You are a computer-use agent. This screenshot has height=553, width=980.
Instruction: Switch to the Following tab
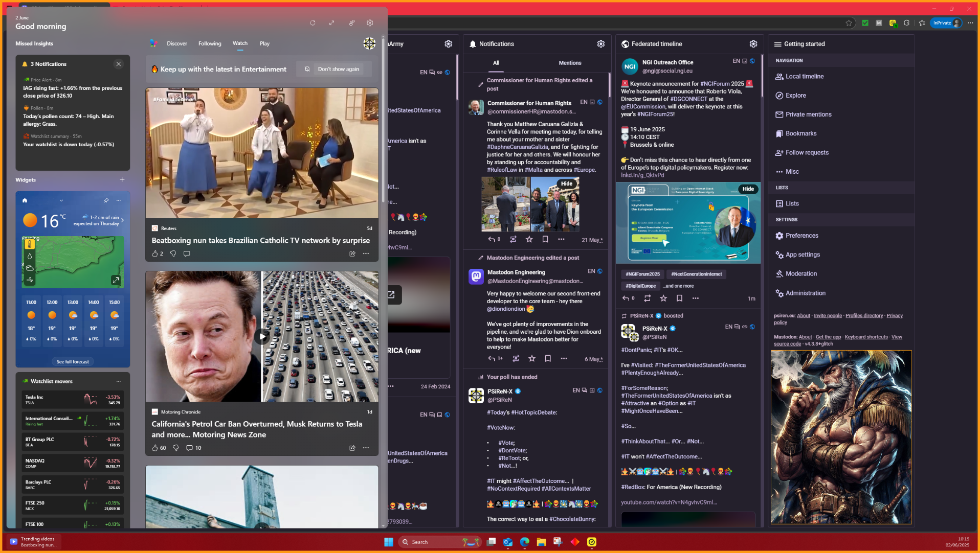point(210,43)
